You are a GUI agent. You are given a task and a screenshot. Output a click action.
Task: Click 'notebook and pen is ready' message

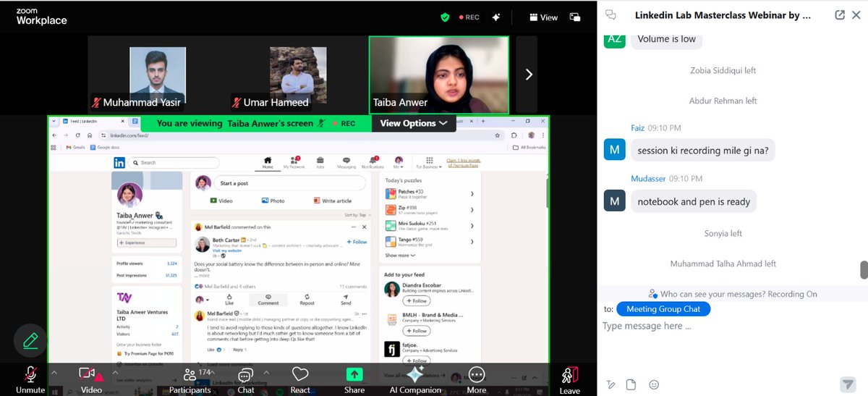[x=694, y=201]
